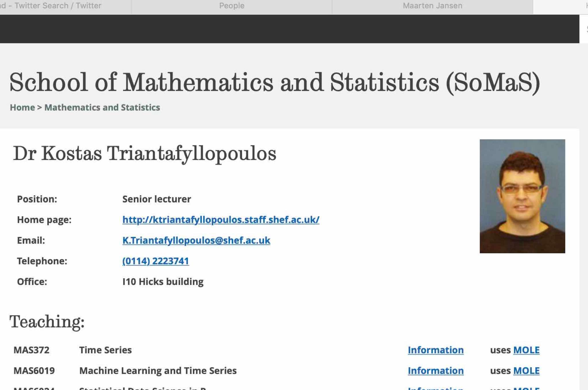The width and height of the screenshot is (588, 390).
Task: Click the (0114) 2223741 telephone link
Action: [156, 261]
